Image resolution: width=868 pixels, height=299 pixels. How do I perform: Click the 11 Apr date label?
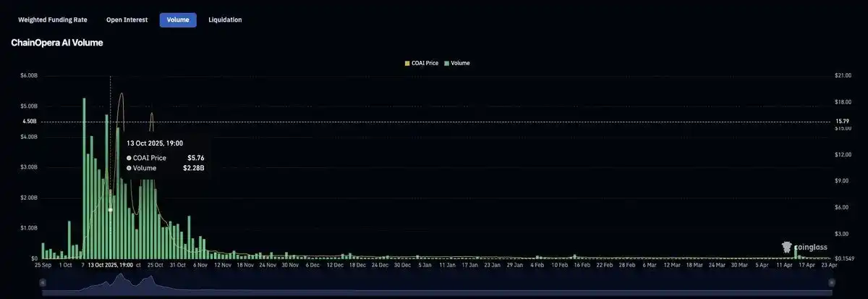[x=784, y=265]
